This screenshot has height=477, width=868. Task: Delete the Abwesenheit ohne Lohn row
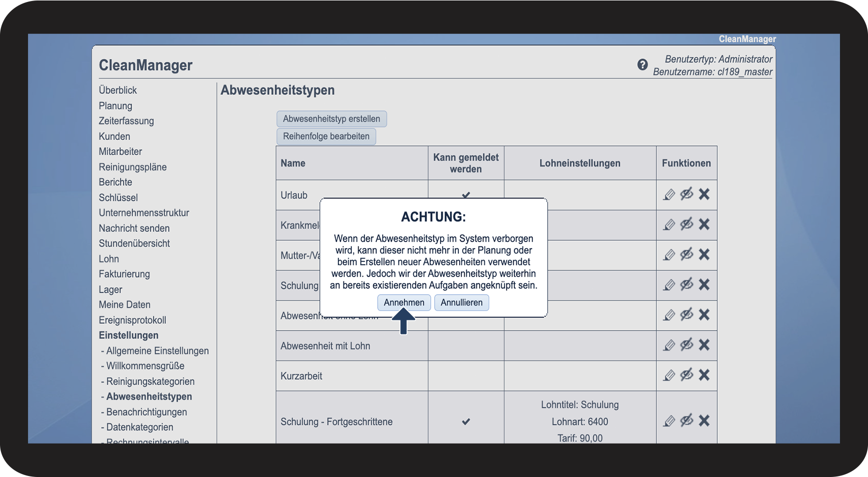pos(704,314)
